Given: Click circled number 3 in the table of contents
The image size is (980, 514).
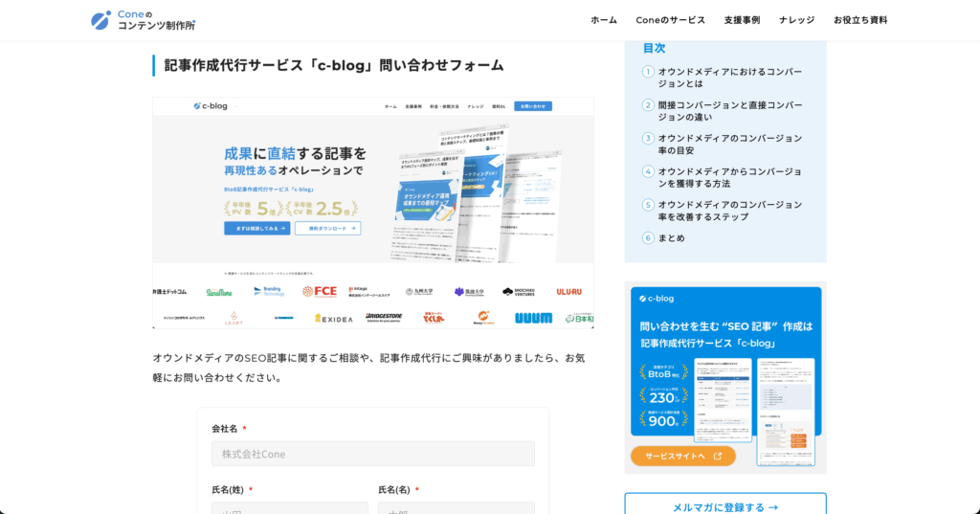Looking at the screenshot, I should [x=648, y=138].
